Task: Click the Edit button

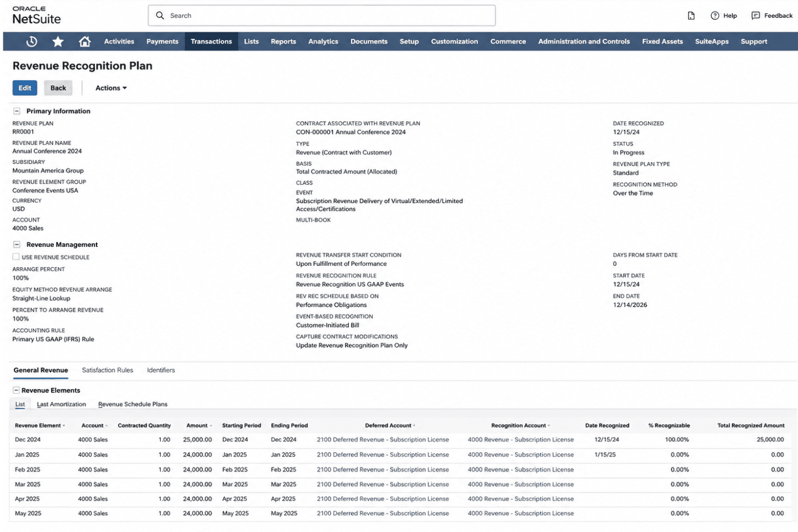Action: click(x=25, y=88)
